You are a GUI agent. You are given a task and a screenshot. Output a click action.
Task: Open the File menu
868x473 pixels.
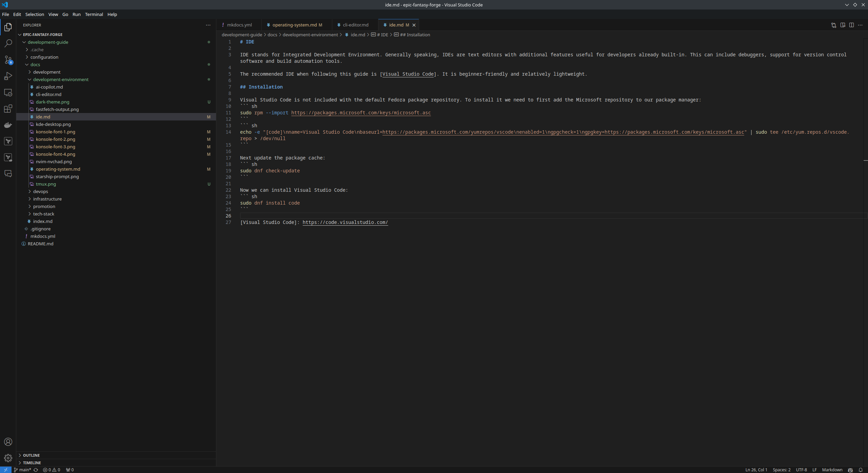[x=5, y=14]
